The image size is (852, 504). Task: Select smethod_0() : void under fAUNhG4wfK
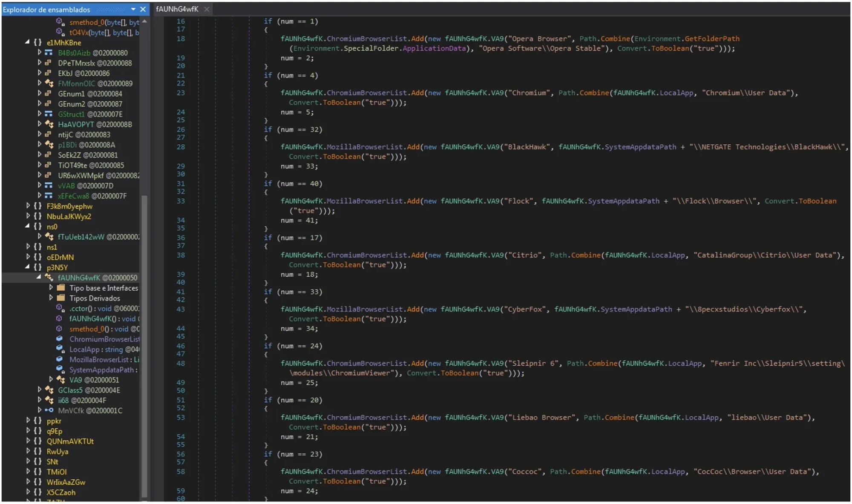(x=104, y=329)
